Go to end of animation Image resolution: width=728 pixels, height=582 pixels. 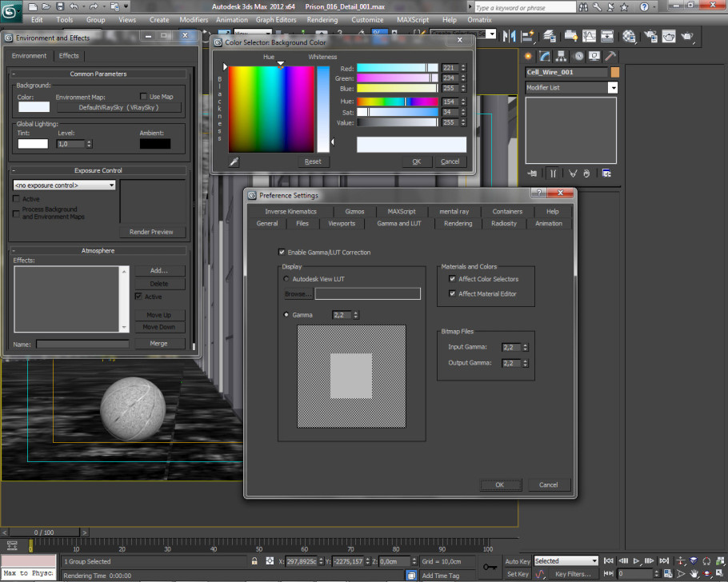664,561
